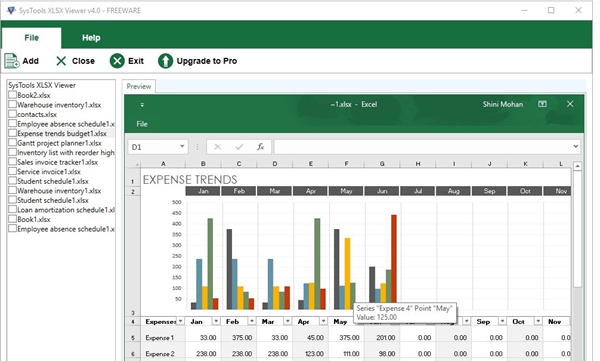This screenshot has width=600, height=361.
Task: Close the embedded Excel preview window
Action: (x=570, y=104)
